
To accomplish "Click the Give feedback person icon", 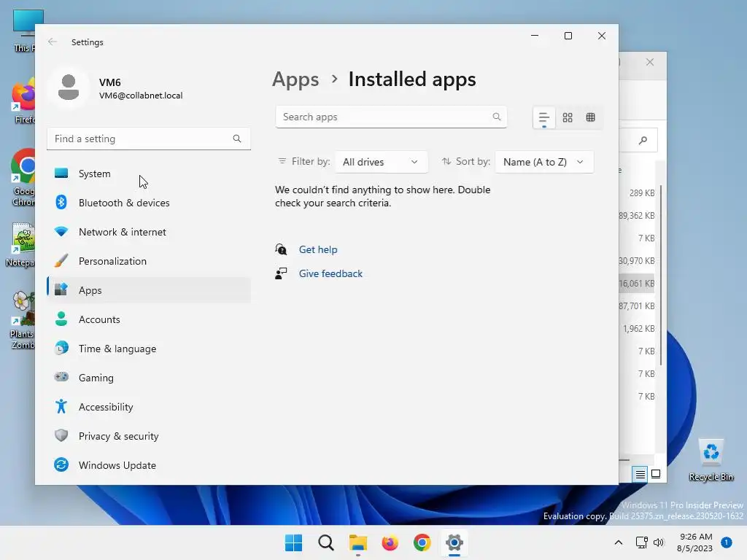I will click(281, 273).
